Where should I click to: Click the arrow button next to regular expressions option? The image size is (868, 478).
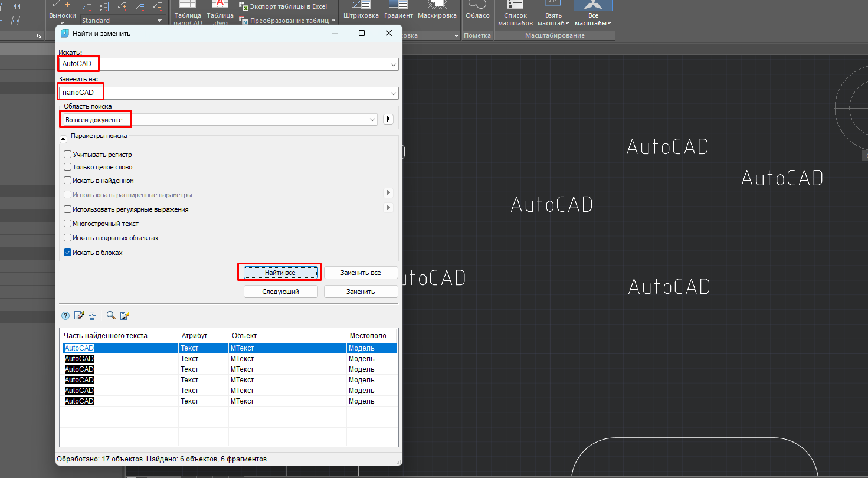coord(388,208)
